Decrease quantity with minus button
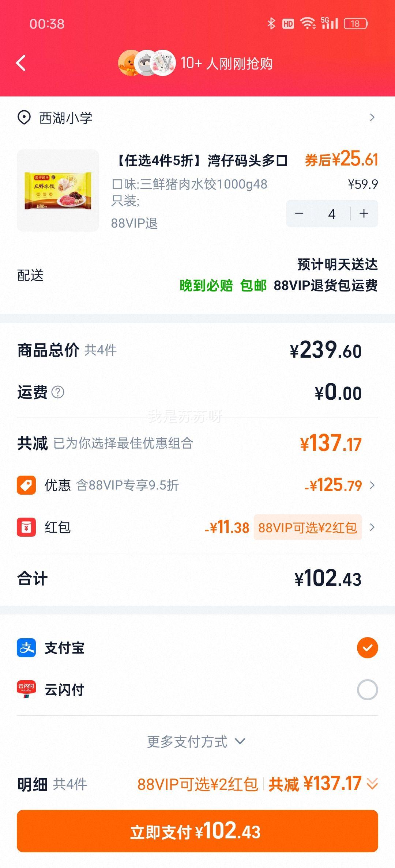This screenshot has width=395, height=868. pos(299,214)
